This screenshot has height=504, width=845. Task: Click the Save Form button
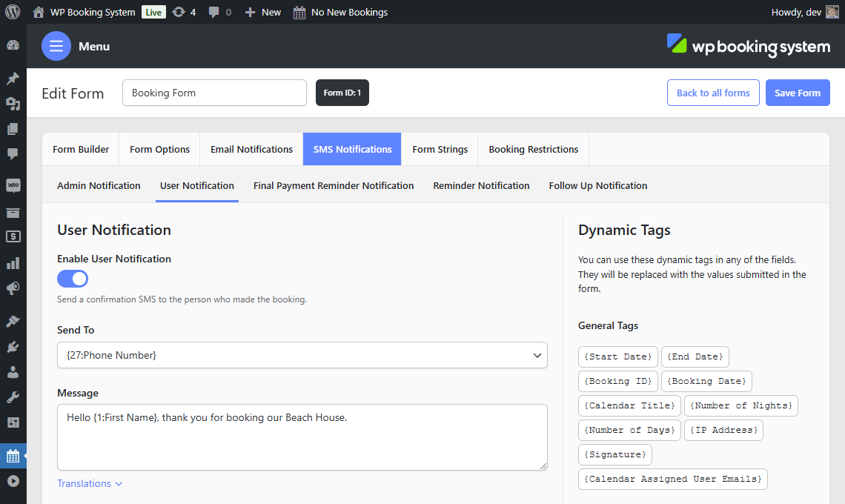click(798, 93)
